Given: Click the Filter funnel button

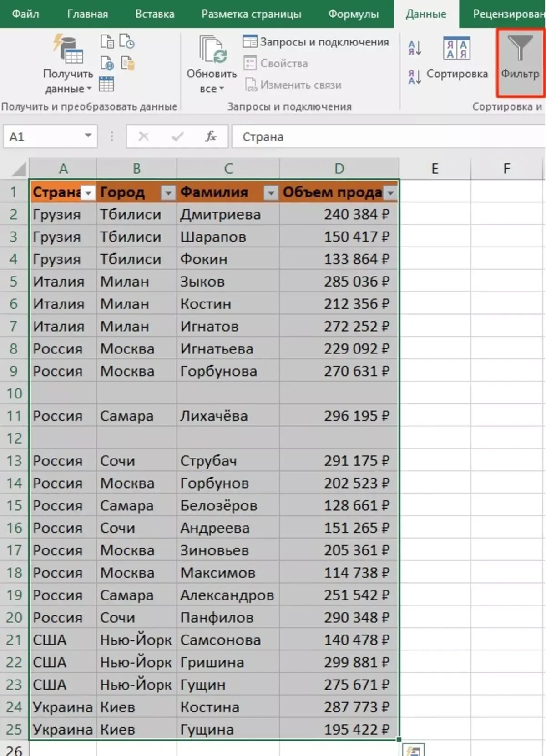Looking at the screenshot, I should pyautogui.click(x=520, y=63).
